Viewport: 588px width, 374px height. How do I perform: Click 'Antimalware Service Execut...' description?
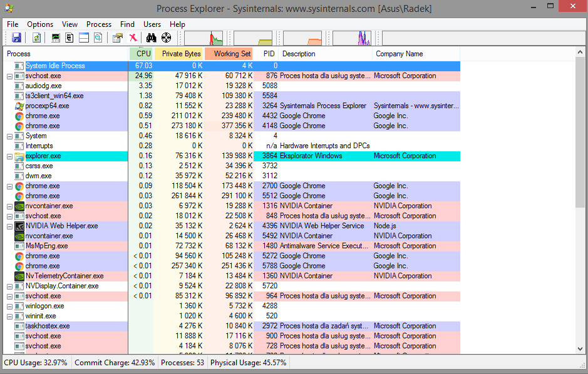coord(324,246)
